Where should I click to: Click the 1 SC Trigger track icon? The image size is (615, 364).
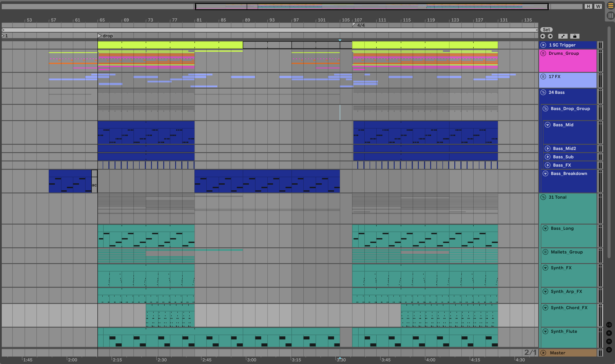click(543, 45)
